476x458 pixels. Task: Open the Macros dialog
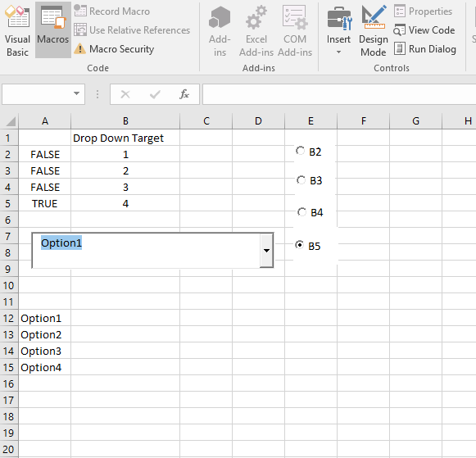click(x=53, y=30)
